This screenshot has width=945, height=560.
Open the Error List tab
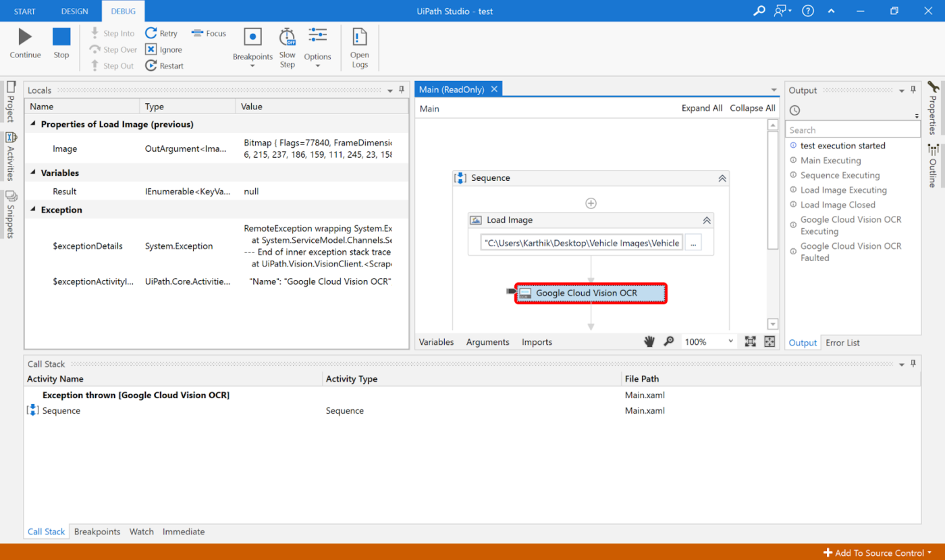coord(842,342)
